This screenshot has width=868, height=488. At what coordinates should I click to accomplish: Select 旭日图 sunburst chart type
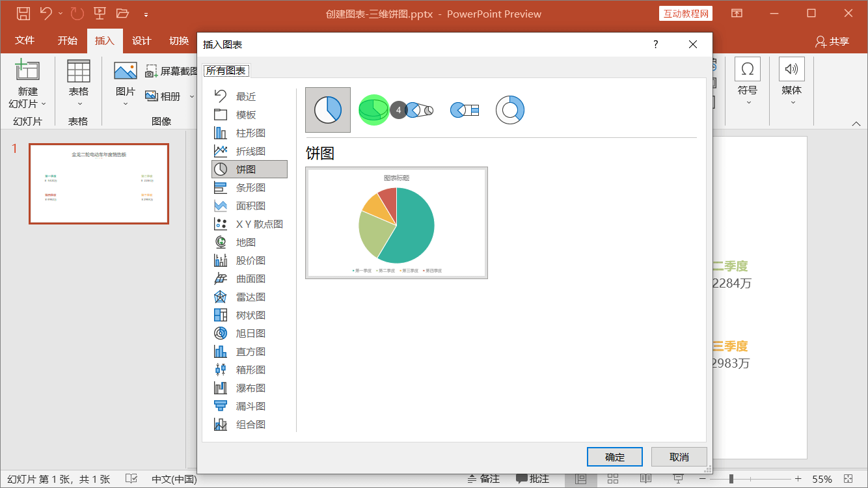point(249,333)
